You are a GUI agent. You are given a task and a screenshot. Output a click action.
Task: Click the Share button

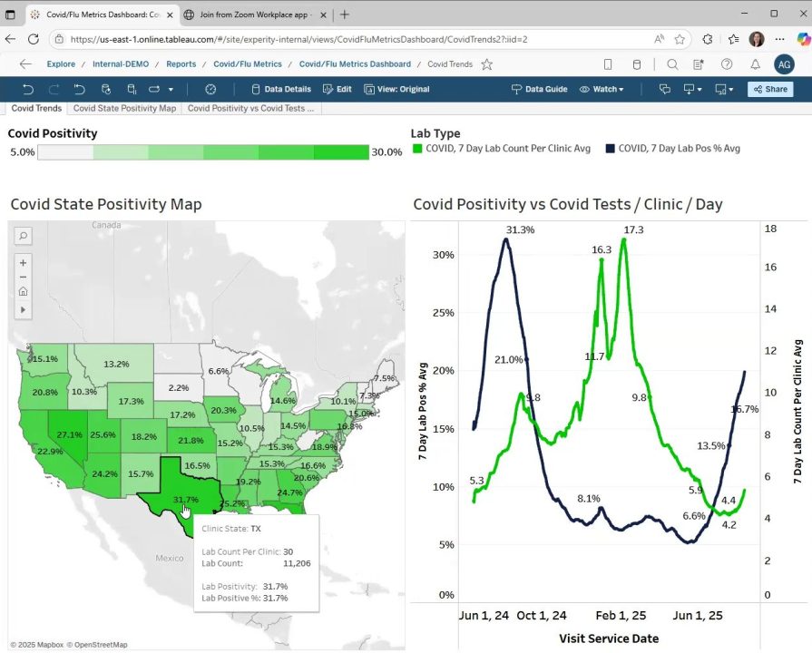tap(769, 89)
